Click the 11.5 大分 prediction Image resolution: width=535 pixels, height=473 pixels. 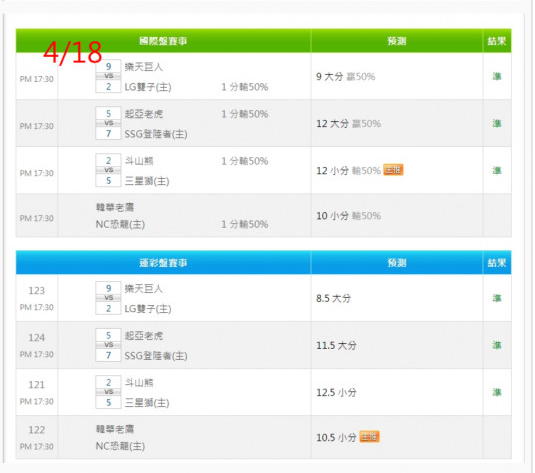pos(336,345)
